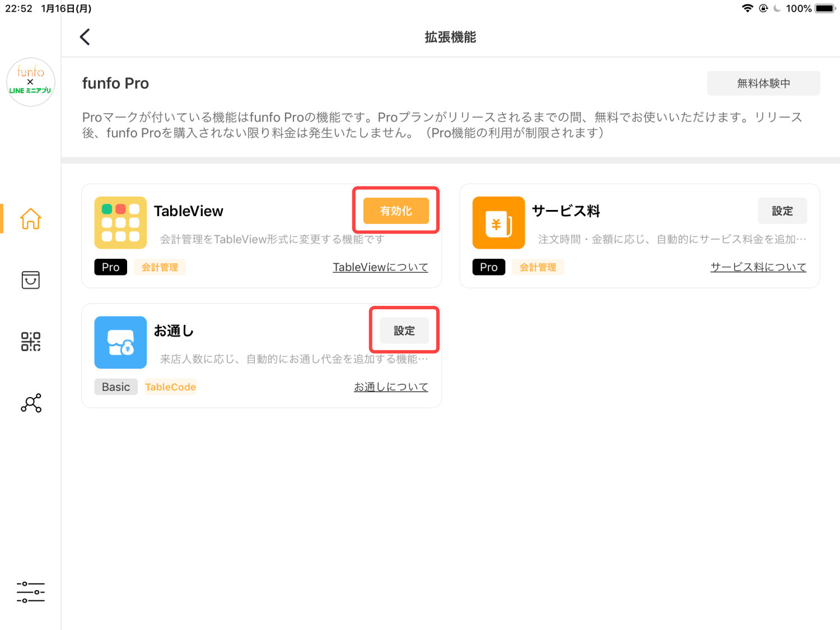
Task: Click the TableView description text
Action: coord(272,239)
